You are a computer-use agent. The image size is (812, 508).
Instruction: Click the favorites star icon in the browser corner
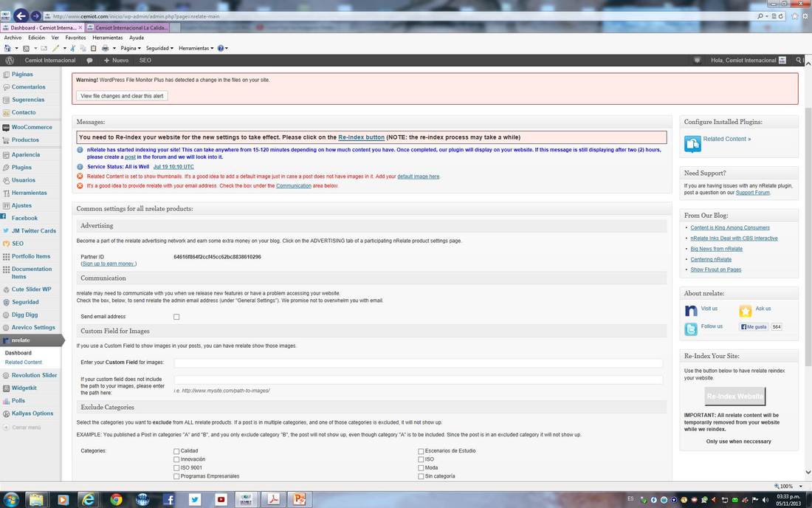tap(795, 16)
